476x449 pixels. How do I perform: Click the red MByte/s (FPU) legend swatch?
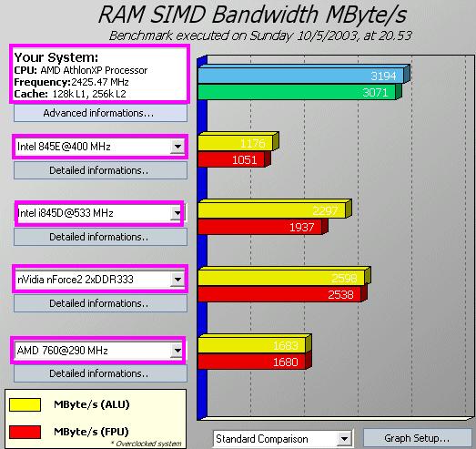(x=25, y=432)
